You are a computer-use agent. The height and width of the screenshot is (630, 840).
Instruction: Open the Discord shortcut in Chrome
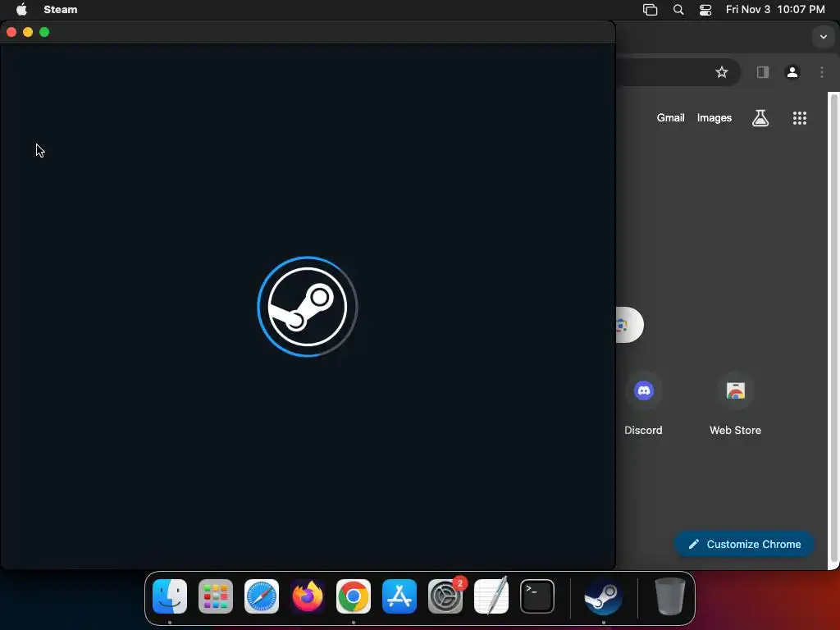(643, 404)
